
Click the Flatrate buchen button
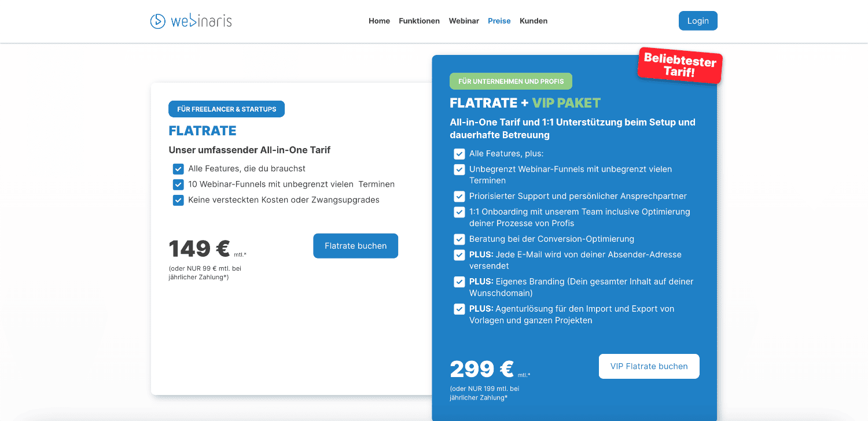[x=355, y=246]
